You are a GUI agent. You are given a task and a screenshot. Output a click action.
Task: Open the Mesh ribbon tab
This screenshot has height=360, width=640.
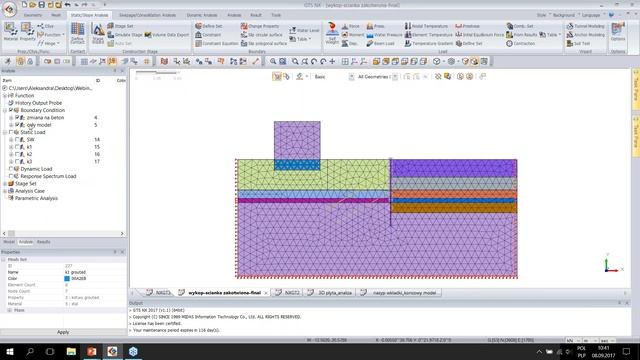[56, 15]
